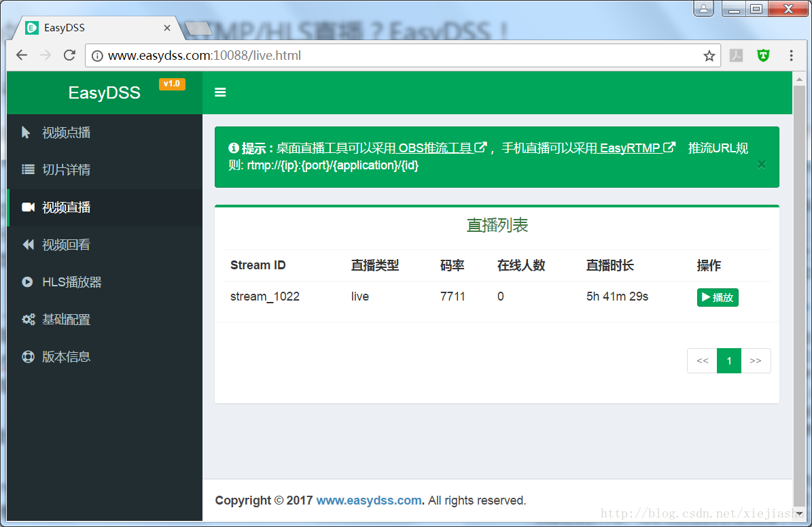Minimize the browser window

pyautogui.click(x=734, y=9)
